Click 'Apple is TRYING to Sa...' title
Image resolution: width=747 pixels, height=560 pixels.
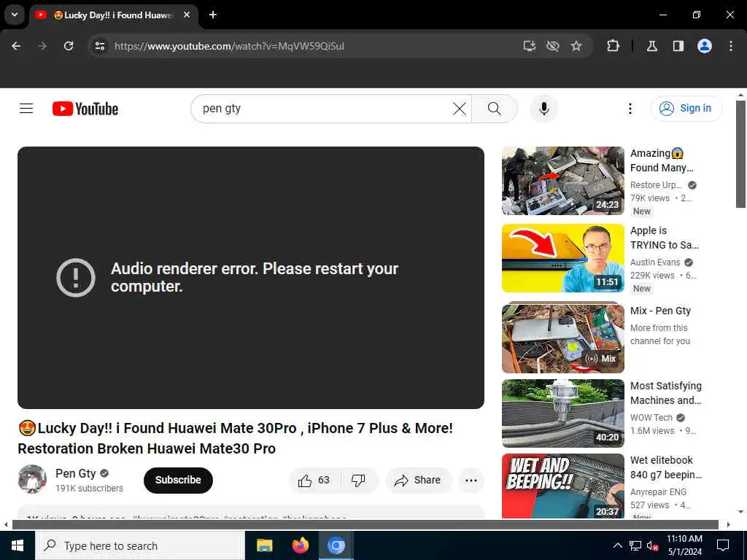[664, 238]
